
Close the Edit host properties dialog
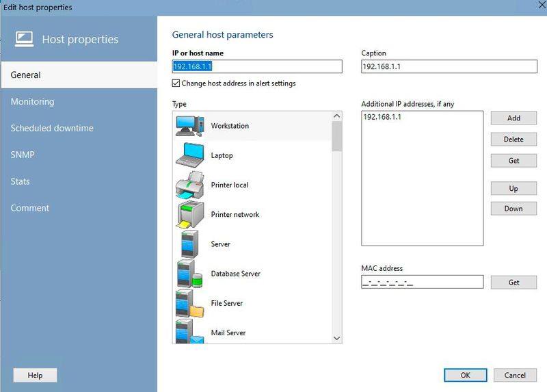coord(542,5)
